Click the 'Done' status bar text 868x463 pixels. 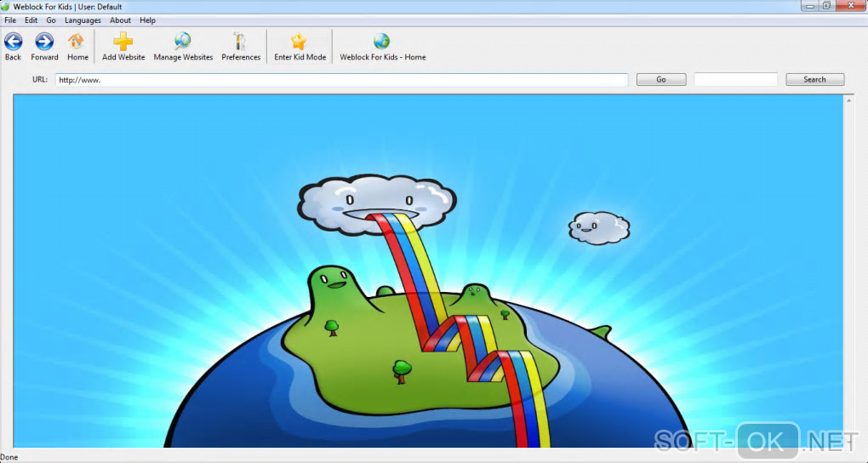click(x=9, y=457)
